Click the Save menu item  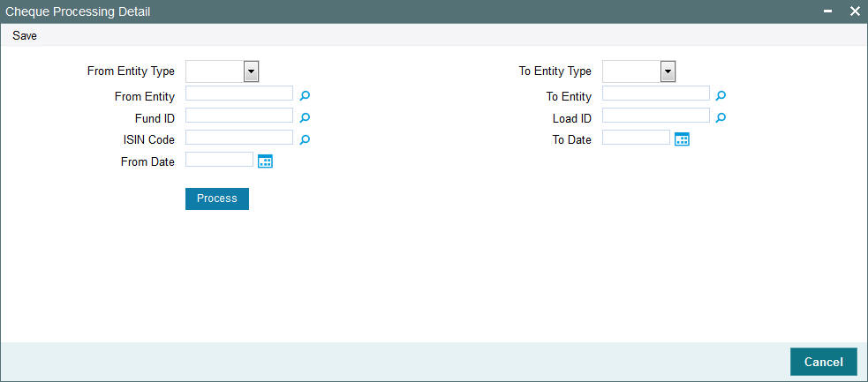[x=25, y=36]
